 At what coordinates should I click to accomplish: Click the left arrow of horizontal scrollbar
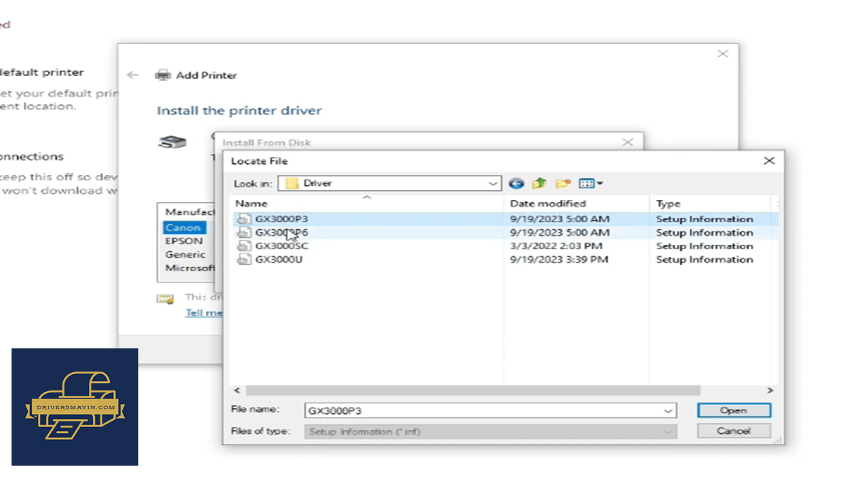point(237,390)
